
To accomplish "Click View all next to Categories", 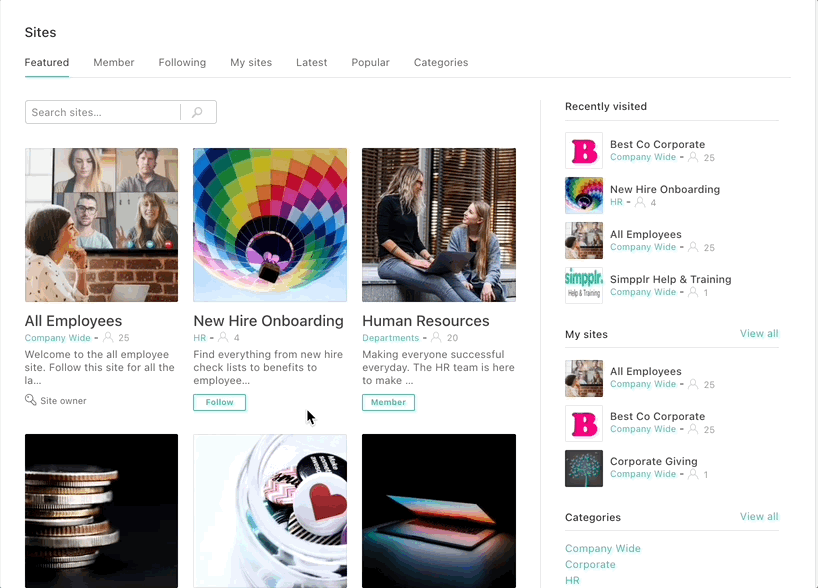I will (758, 517).
